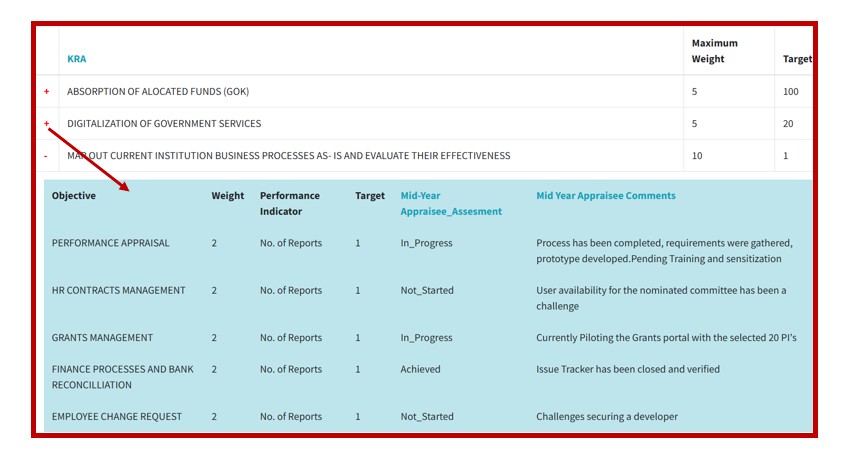The height and width of the screenshot is (472, 851).
Task: Click Not_Started status for HR Contracts Management
Action: click(x=427, y=291)
